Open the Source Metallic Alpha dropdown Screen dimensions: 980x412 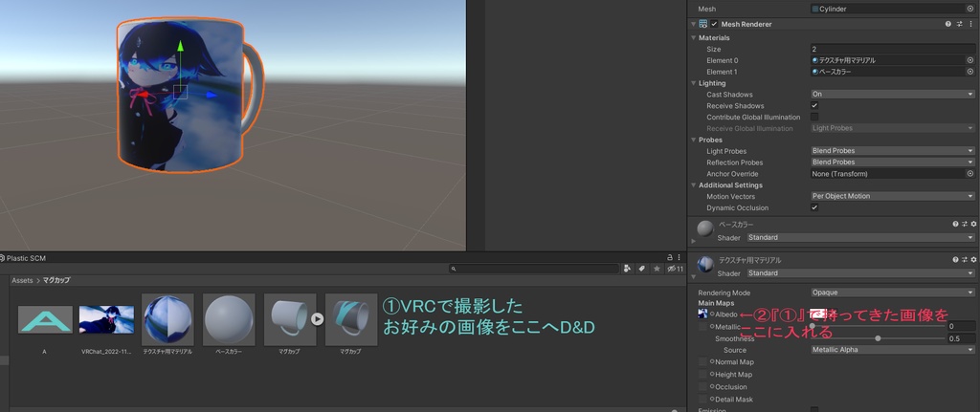[893, 350]
